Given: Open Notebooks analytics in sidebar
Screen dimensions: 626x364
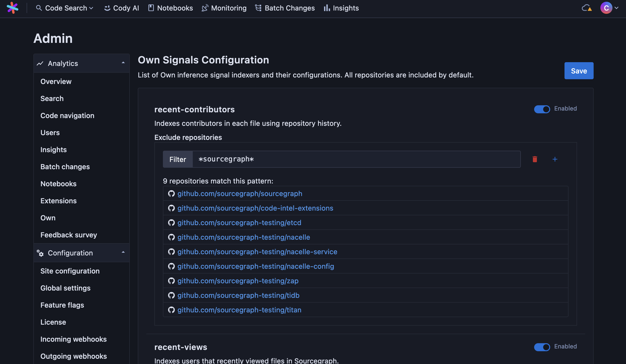Looking at the screenshot, I should 58,184.
